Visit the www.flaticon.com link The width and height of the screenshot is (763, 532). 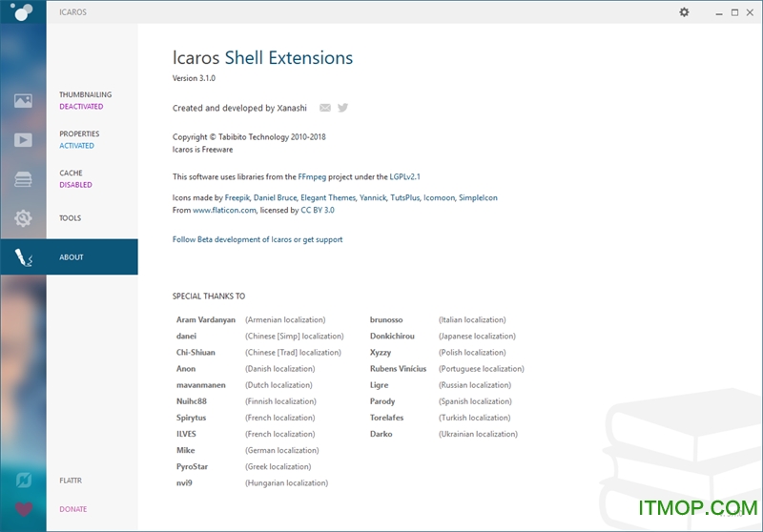[x=224, y=210]
